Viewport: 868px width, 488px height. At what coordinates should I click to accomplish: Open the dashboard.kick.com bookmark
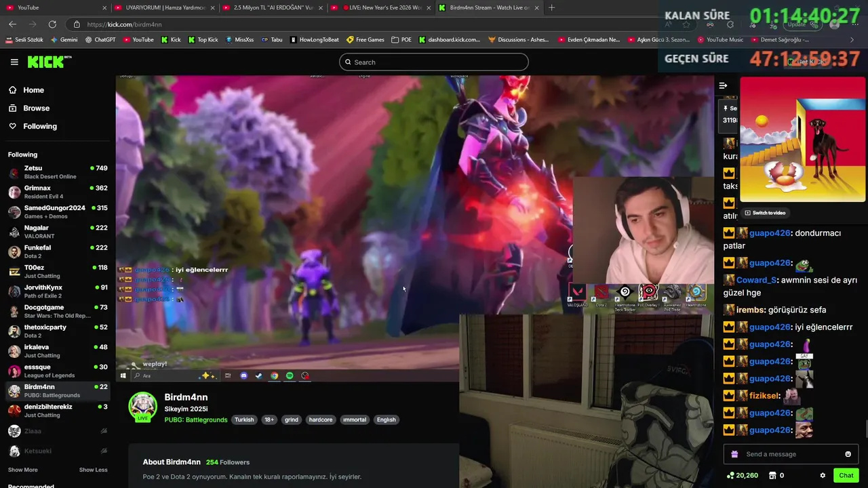click(x=450, y=40)
